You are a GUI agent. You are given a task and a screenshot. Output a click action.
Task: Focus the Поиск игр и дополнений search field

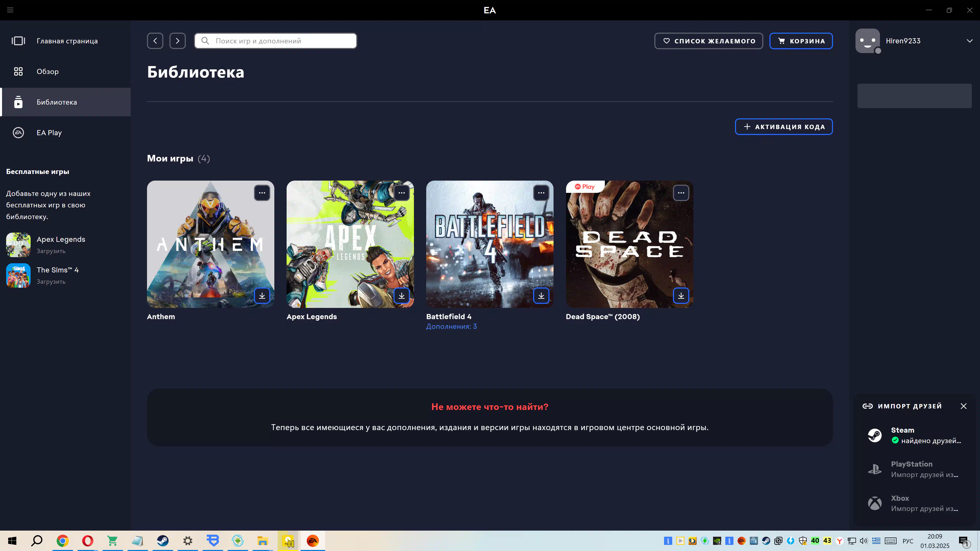(275, 41)
